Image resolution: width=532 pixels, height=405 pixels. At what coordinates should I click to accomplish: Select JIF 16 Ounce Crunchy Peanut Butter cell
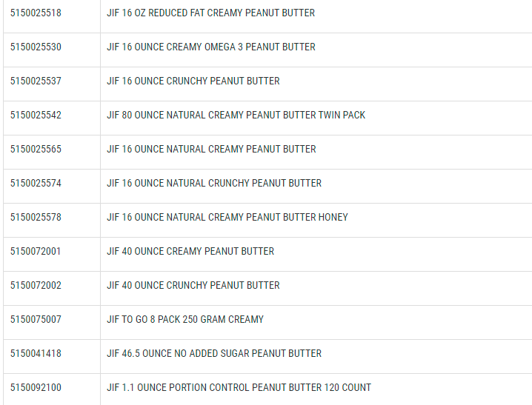[x=193, y=81]
